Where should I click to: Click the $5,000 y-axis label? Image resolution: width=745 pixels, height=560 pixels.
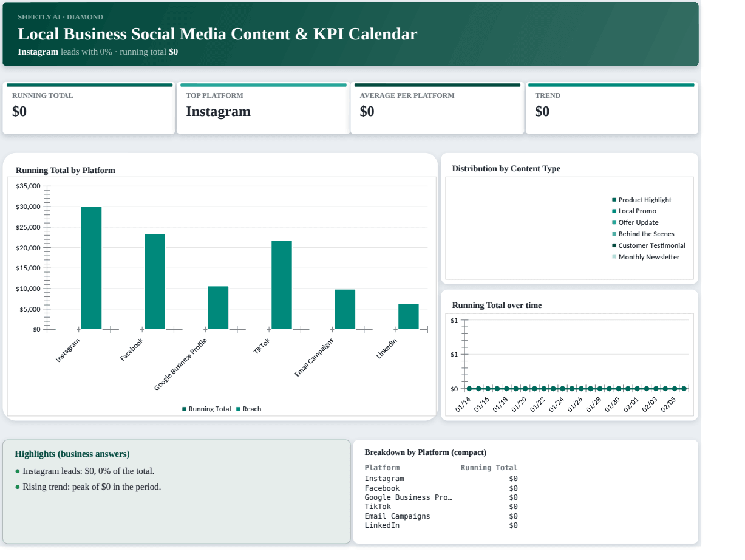pyautogui.click(x=30, y=309)
